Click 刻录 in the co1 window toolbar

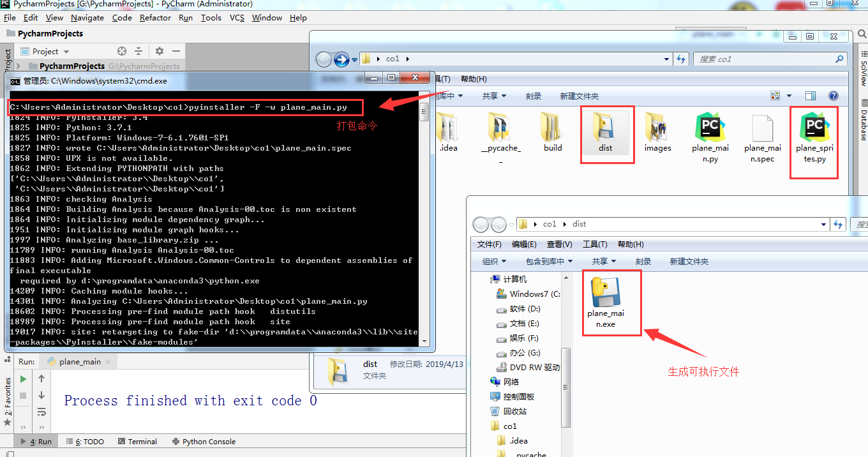point(534,96)
